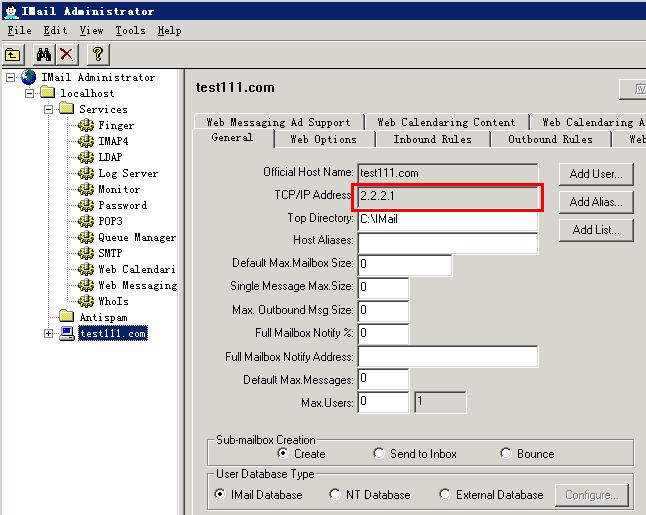The width and height of the screenshot is (646, 515).
Task: Click the Add Alias... button
Action: pyautogui.click(x=595, y=202)
